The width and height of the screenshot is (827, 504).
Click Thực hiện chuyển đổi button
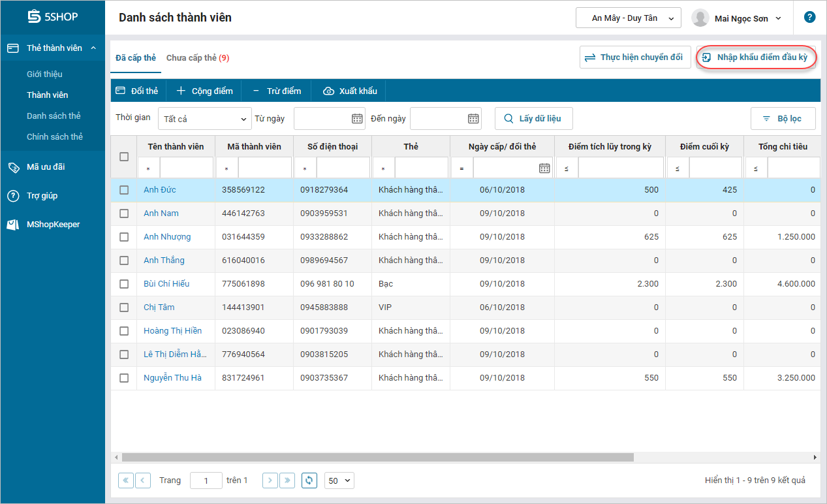coord(635,57)
